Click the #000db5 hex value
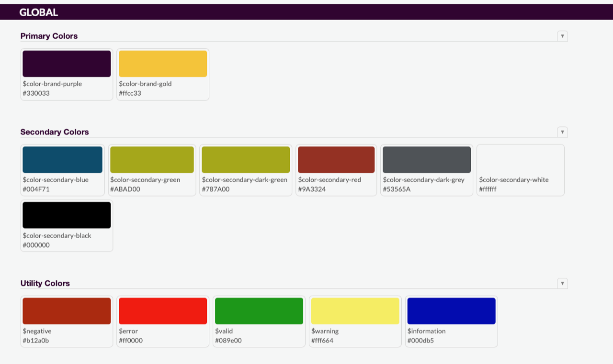This screenshot has width=613, height=364. [421, 341]
